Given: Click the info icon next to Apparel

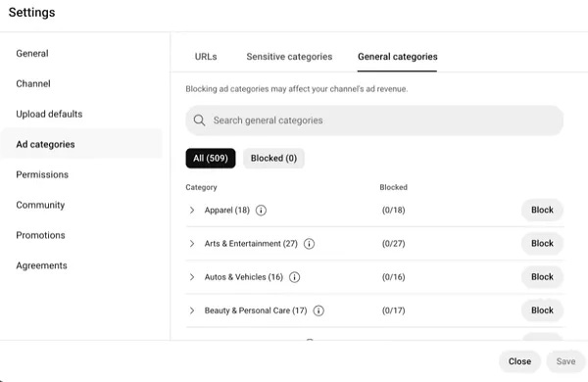Looking at the screenshot, I should pos(261,211).
